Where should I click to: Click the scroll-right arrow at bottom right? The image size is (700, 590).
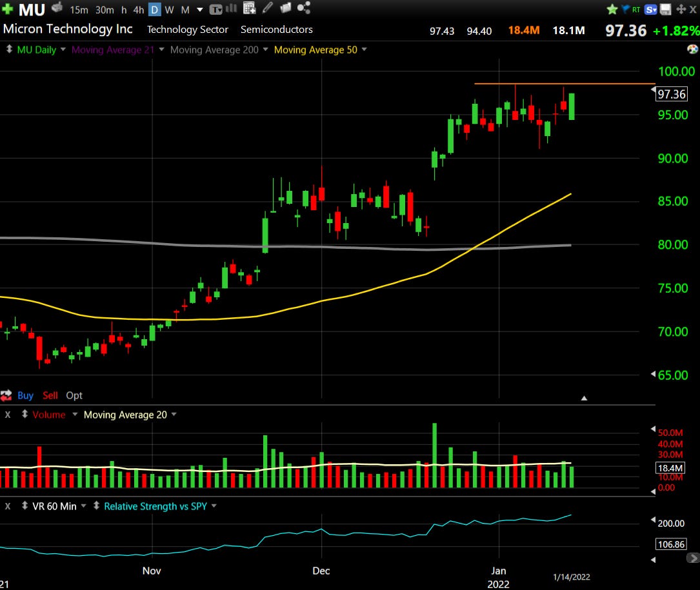694,558
